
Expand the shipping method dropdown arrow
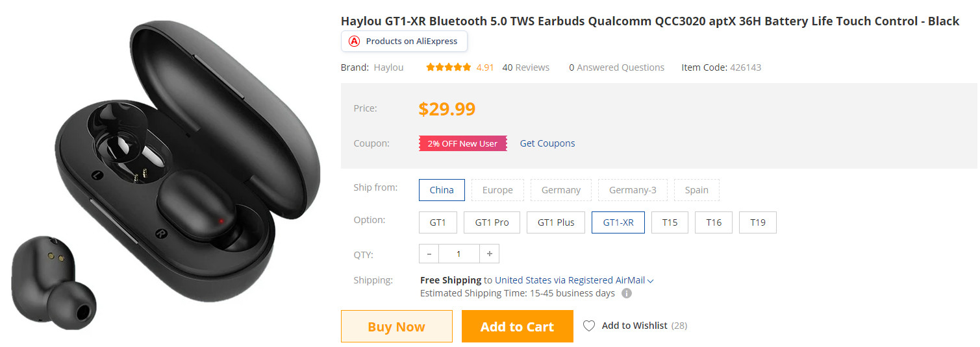pyautogui.click(x=651, y=281)
